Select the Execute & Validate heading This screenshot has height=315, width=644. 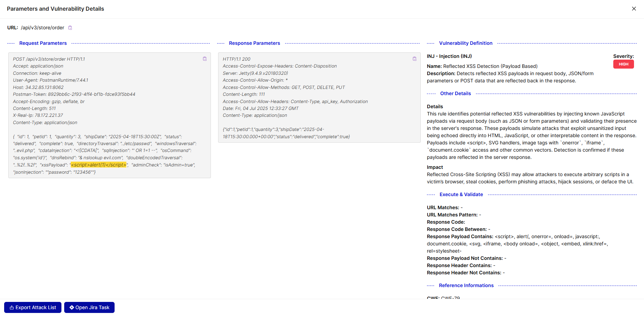(461, 194)
